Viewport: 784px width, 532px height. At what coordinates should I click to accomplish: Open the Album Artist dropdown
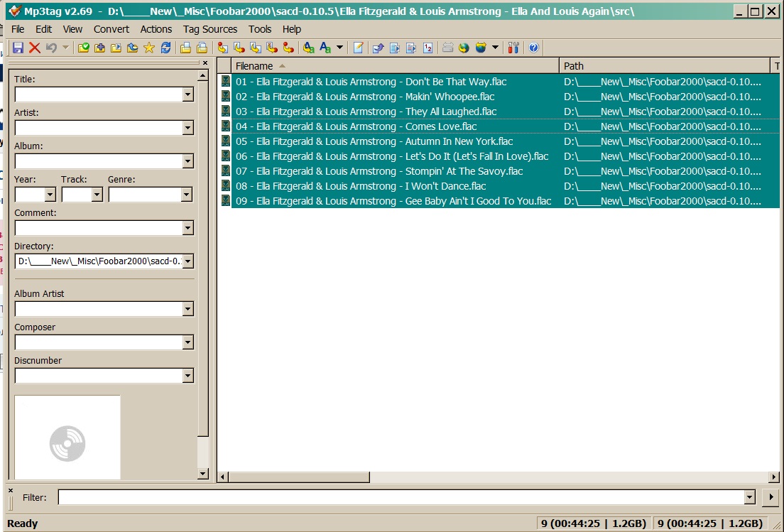[x=187, y=310]
